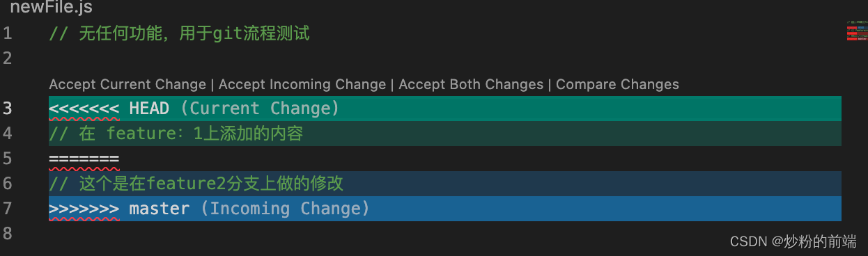Click Accept Current Change link
The width and height of the screenshot is (868, 256).
pos(127,85)
